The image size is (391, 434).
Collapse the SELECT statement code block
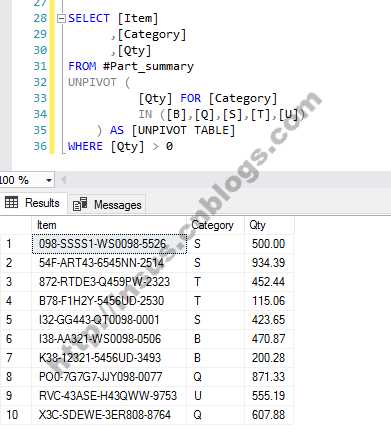[61, 19]
